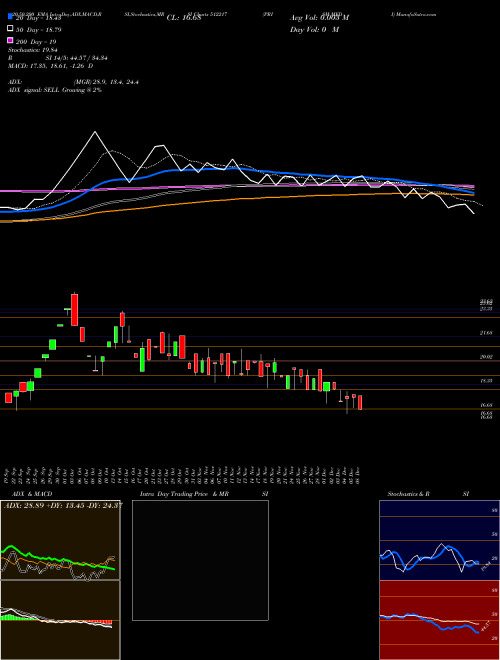Click the Stochastics: 19.84 reading
This screenshot has height=660, width=500.
[x=32, y=50]
